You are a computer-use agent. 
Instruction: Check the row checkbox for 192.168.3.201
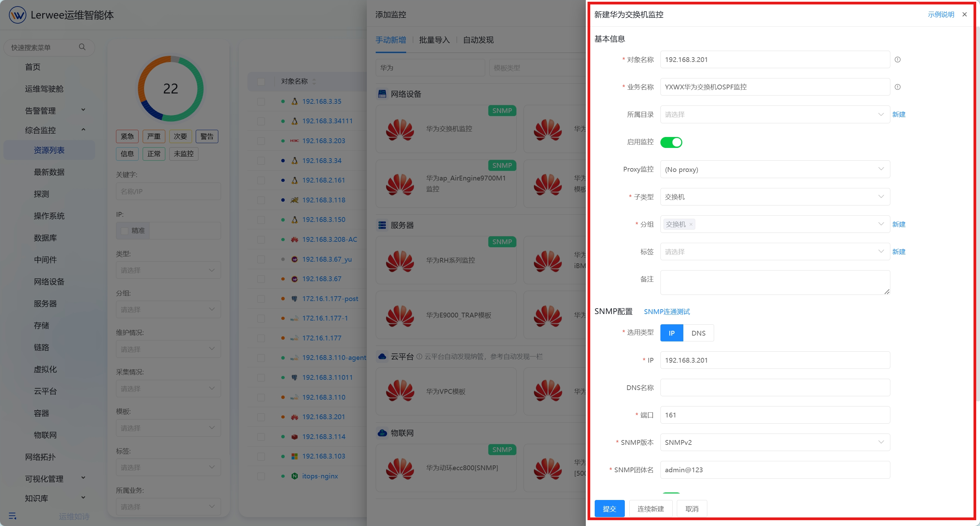tap(261, 417)
